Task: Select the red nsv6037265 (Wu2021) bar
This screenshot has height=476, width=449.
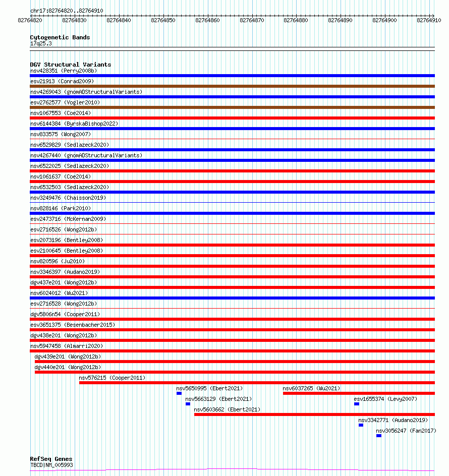Action: 359,393
